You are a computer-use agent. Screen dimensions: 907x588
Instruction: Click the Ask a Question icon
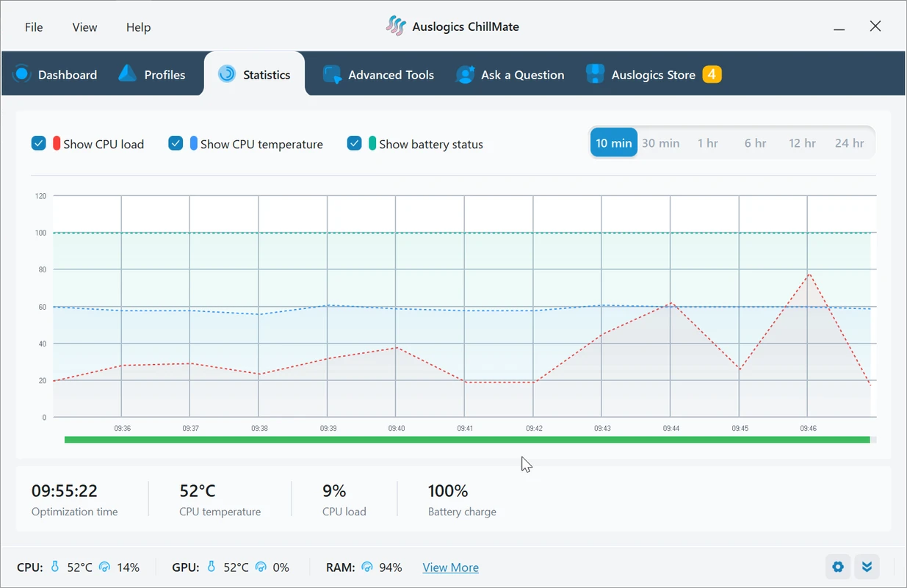click(465, 74)
